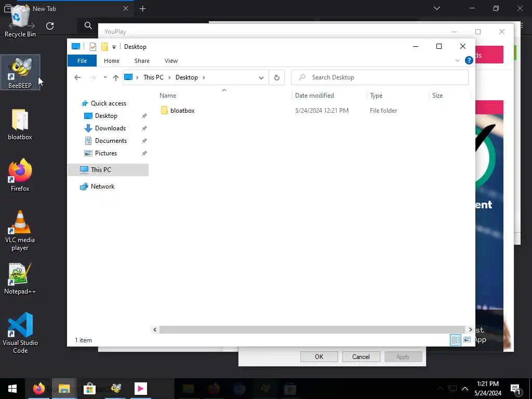Click the Windows Start button

tap(12, 389)
